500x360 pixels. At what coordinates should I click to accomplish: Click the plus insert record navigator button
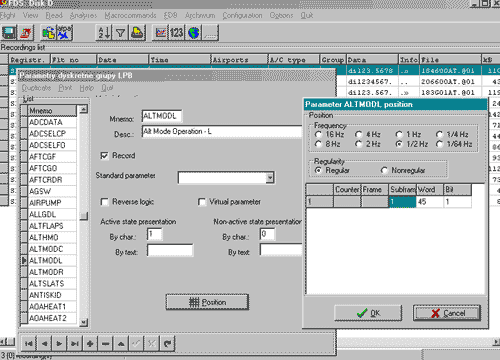point(90,343)
